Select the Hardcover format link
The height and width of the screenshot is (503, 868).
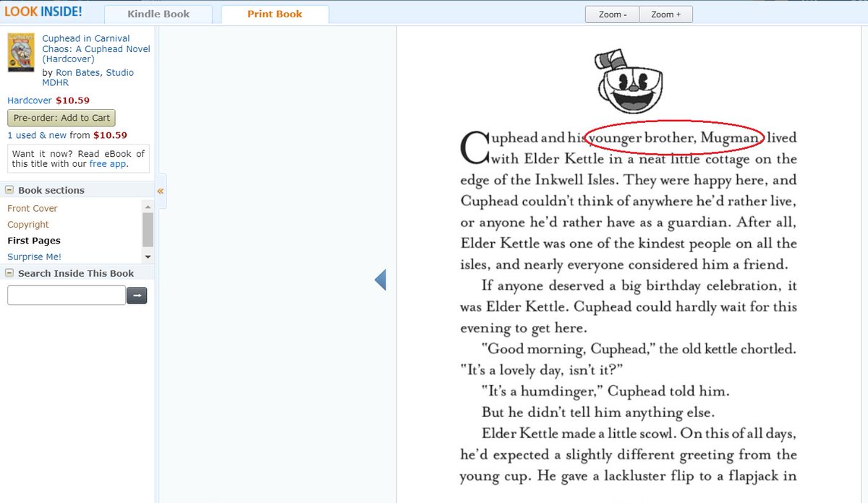tap(30, 100)
